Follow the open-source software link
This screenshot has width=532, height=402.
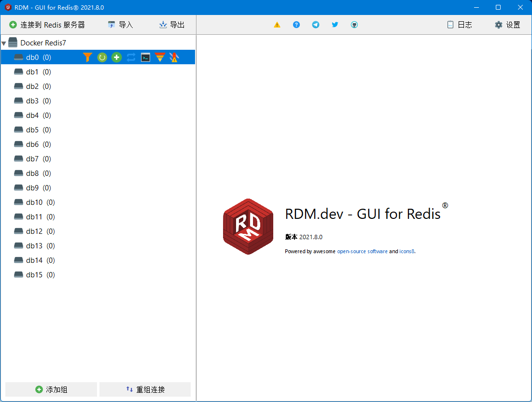tap(362, 251)
